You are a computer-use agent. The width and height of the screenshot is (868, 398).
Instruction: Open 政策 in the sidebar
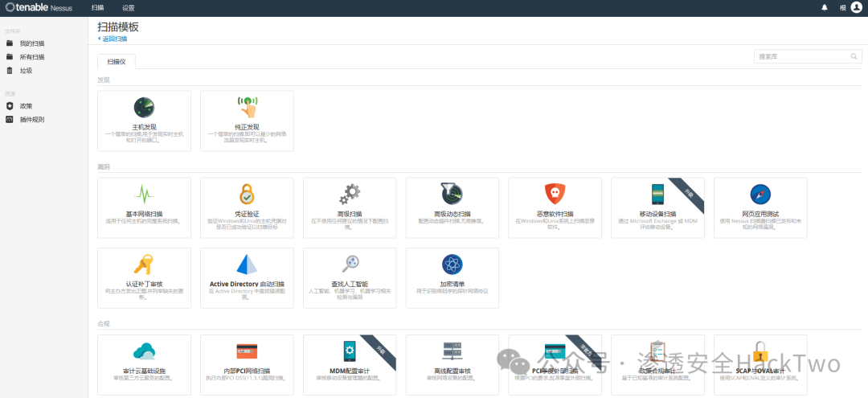click(x=26, y=105)
